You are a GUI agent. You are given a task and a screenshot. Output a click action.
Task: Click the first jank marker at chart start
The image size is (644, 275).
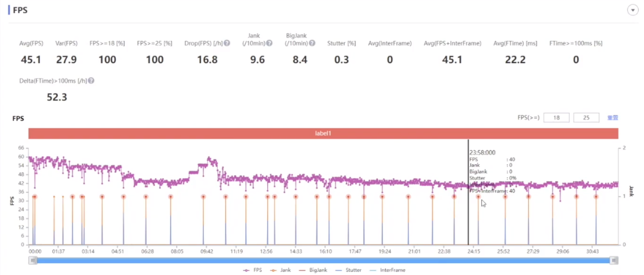tap(34, 196)
